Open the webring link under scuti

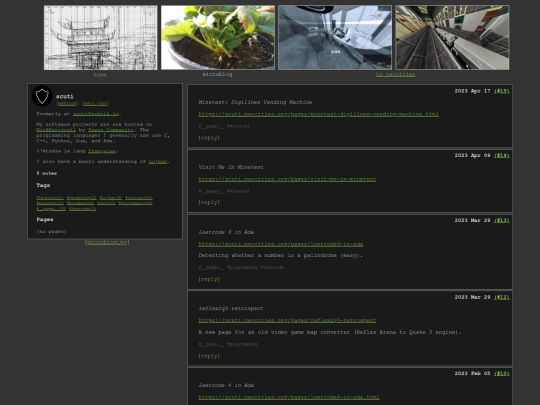tap(68, 103)
